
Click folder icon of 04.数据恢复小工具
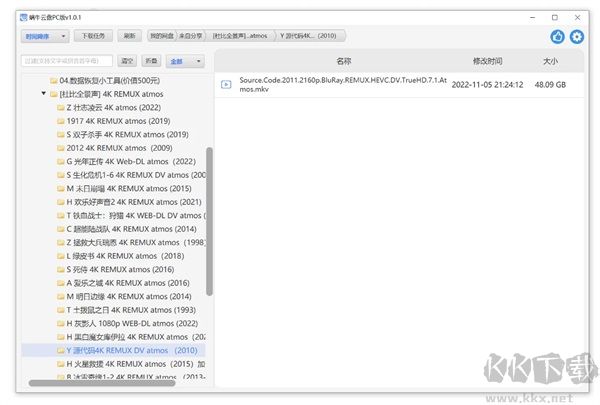[54, 81]
